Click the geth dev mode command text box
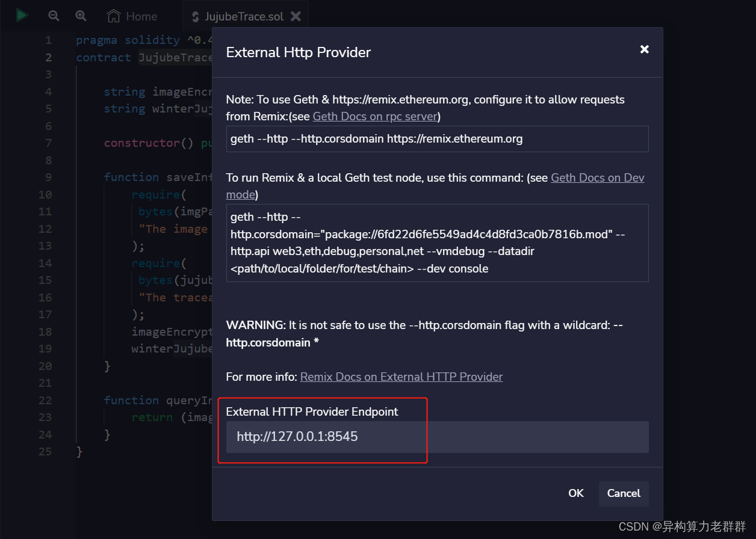Viewport: 756px width, 539px height. 437,243
